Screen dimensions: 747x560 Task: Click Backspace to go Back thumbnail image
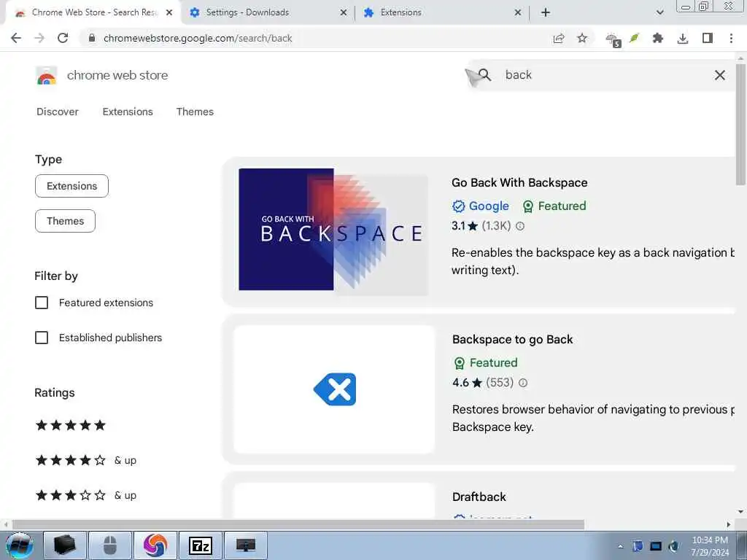(334, 389)
